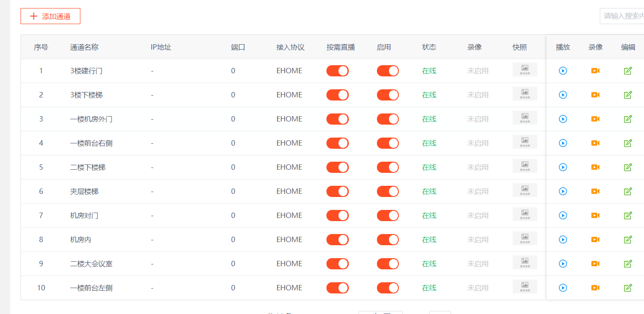Toggle 按需直播 switch for 夹层楼梯
This screenshot has height=314, width=644.
338,191
